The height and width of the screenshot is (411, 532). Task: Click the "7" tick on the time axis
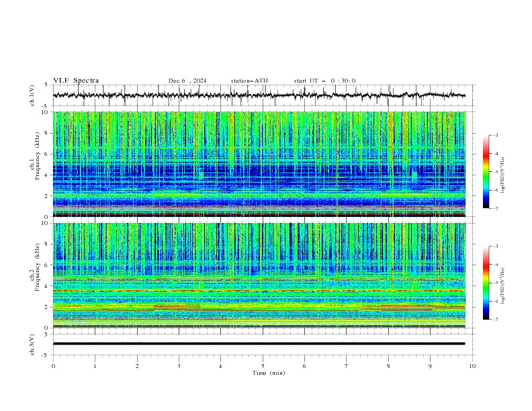[347, 366]
